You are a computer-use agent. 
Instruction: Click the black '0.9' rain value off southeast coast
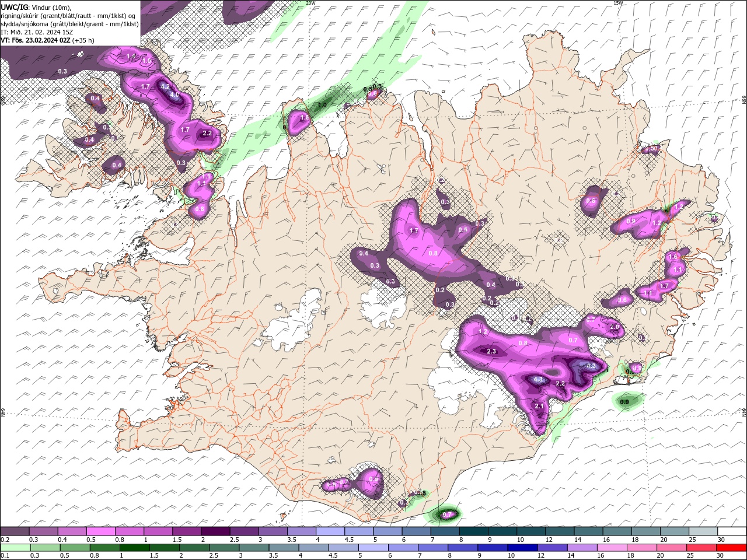[x=624, y=402]
